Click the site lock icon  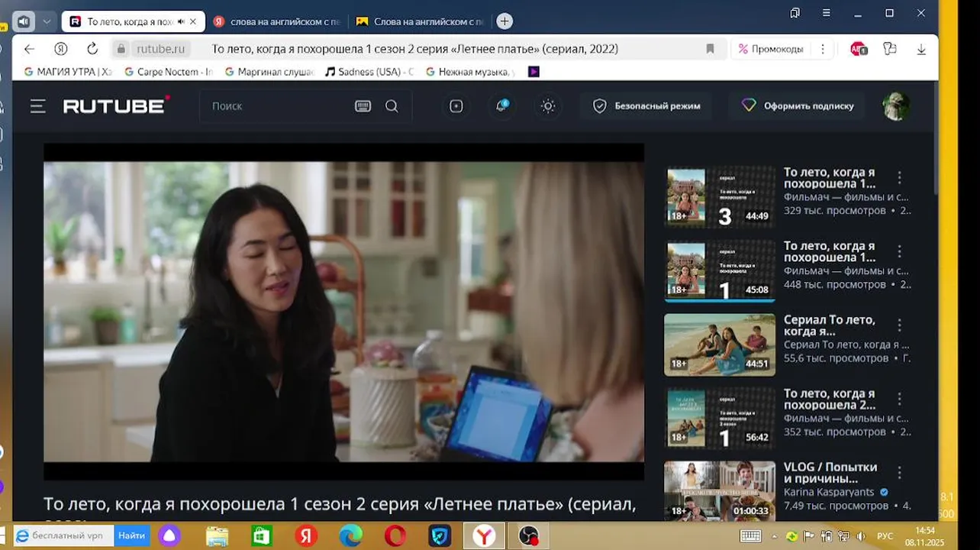coord(121,49)
